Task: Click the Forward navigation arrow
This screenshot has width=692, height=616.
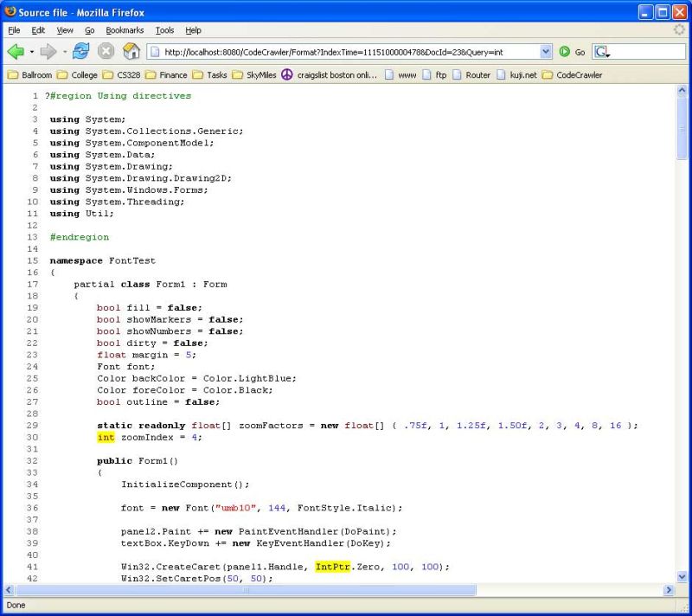Action: click(x=49, y=51)
